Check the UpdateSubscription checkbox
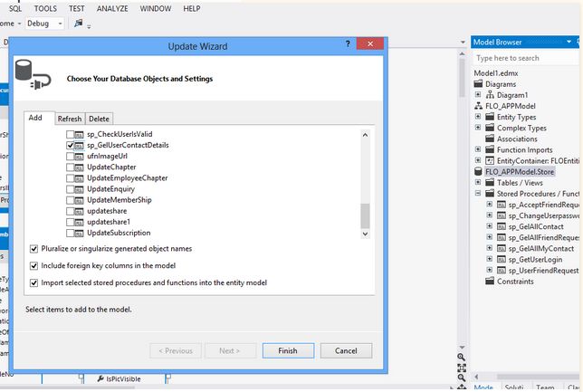583x392 pixels. [70, 233]
